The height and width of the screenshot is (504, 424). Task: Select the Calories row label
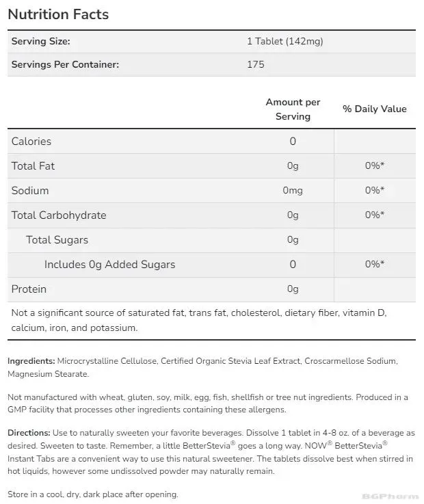[31, 142]
